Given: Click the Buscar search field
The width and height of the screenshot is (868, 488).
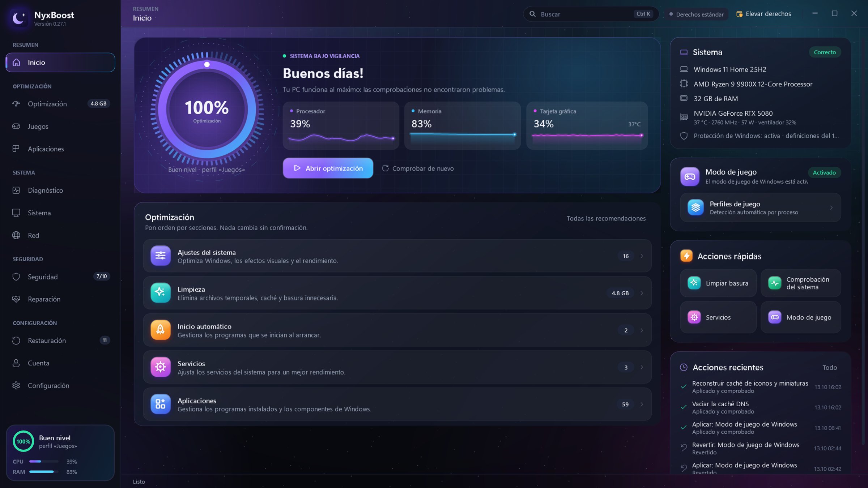Looking at the screenshot, I should (x=591, y=14).
